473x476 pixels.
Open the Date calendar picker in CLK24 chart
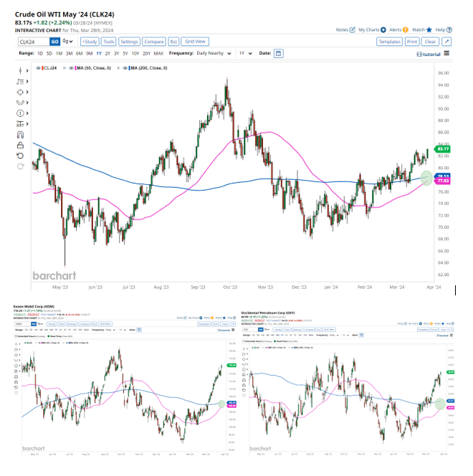278,54
